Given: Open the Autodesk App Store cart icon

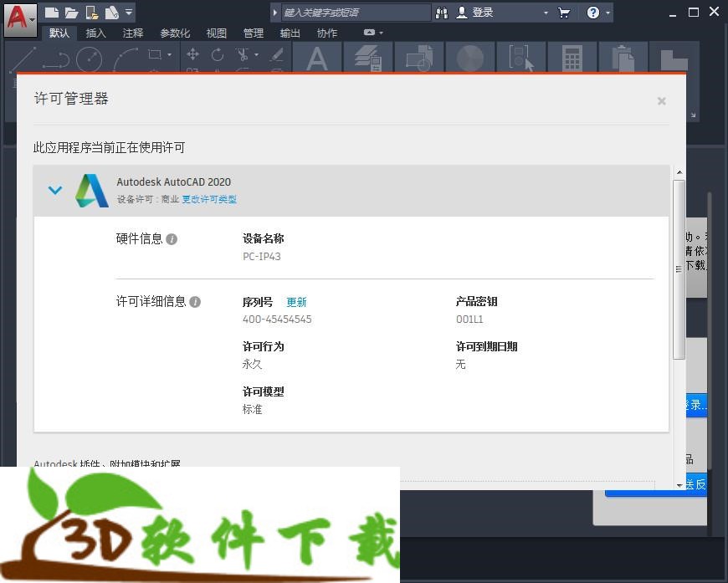Looking at the screenshot, I should coord(564,13).
